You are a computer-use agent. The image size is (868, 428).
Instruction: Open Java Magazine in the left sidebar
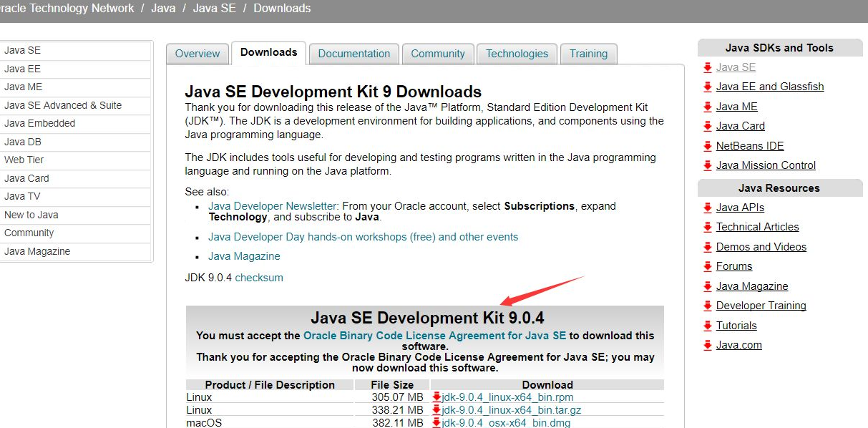click(75, 251)
